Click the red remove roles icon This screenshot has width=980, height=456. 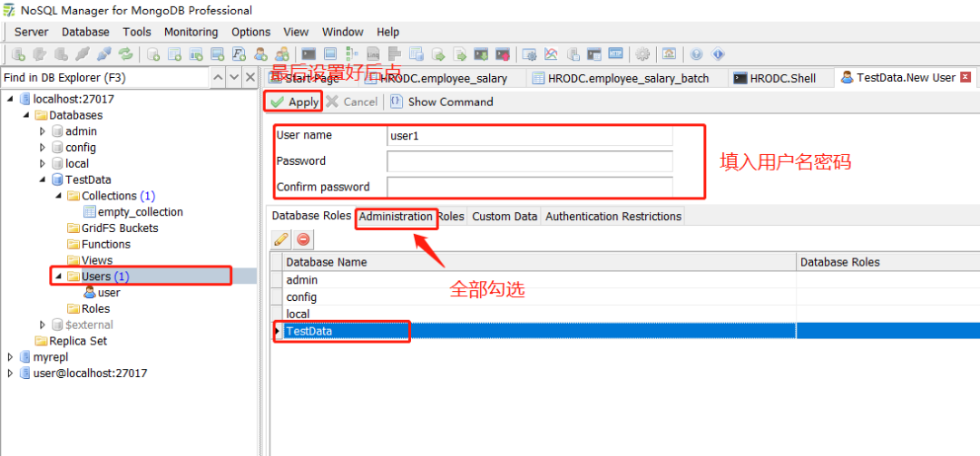coord(303,238)
